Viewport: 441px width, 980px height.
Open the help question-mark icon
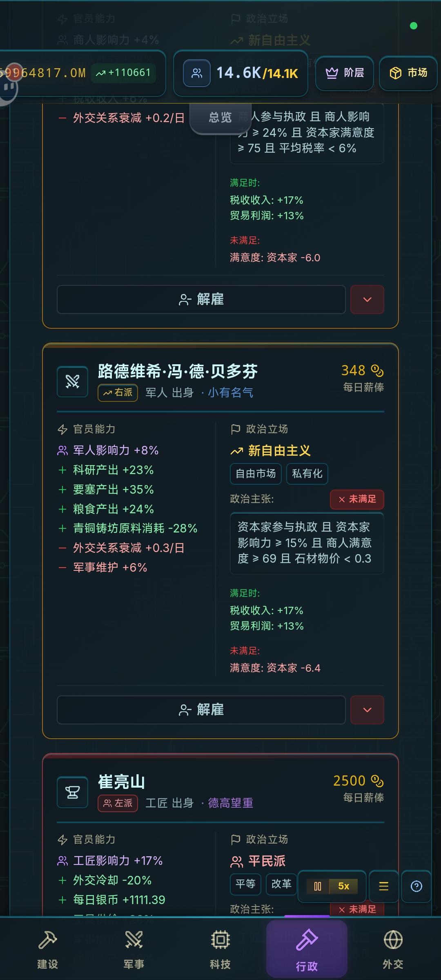pos(416,886)
